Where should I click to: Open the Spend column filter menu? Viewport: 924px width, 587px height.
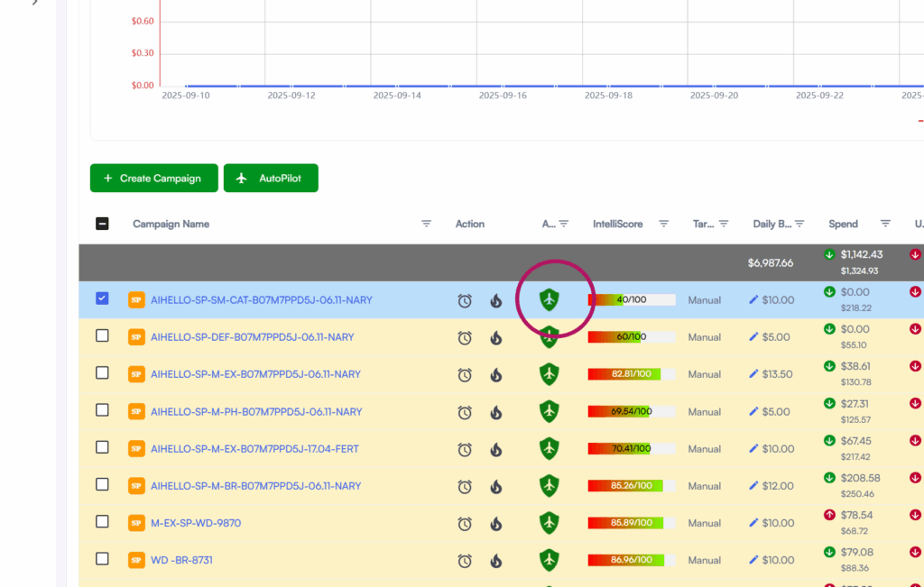click(885, 224)
